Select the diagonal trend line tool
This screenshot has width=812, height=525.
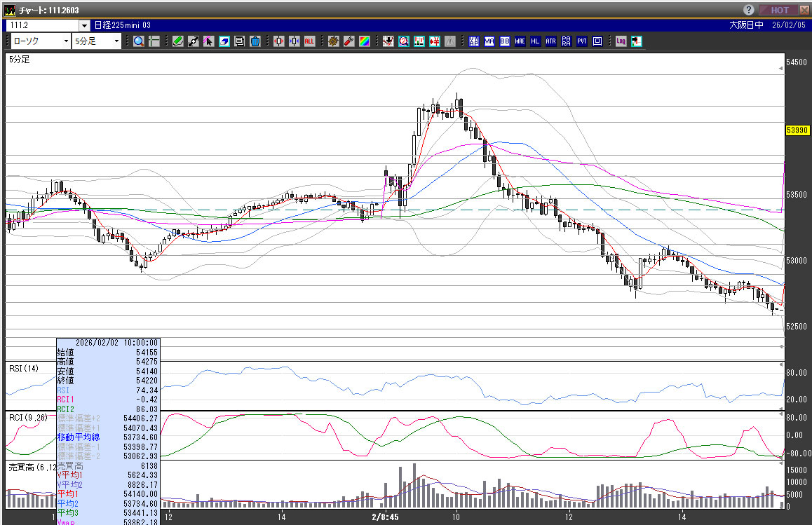(194, 41)
